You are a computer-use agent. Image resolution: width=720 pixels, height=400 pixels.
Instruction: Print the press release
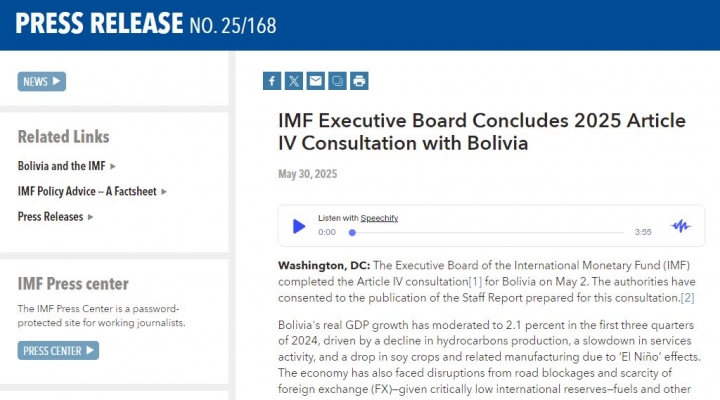359,81
